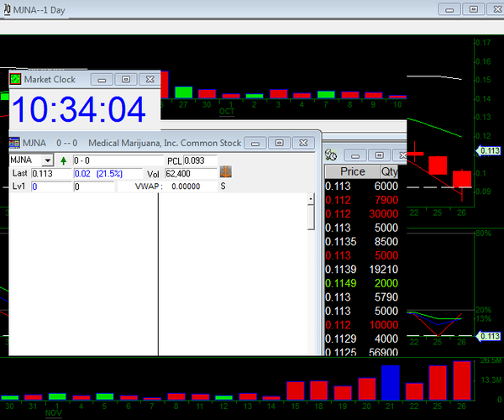Sort by the Price column header

(x=352, y=171)
